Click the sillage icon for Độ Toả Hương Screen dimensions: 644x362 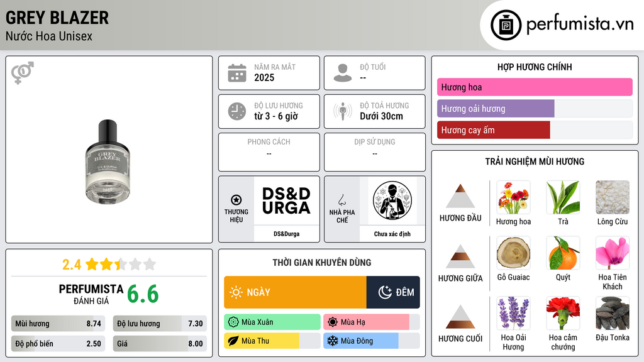(x=343, y=111)
